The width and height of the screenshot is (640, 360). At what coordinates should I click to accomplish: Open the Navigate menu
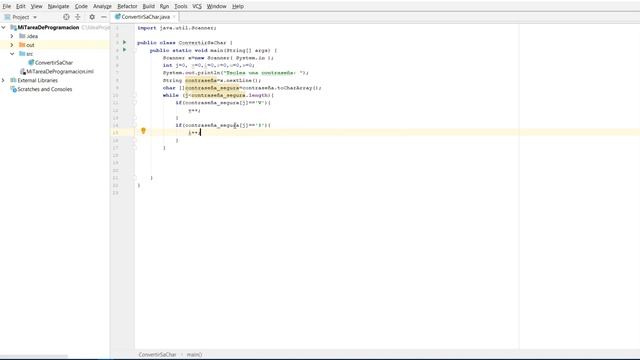tap(58, 7)
